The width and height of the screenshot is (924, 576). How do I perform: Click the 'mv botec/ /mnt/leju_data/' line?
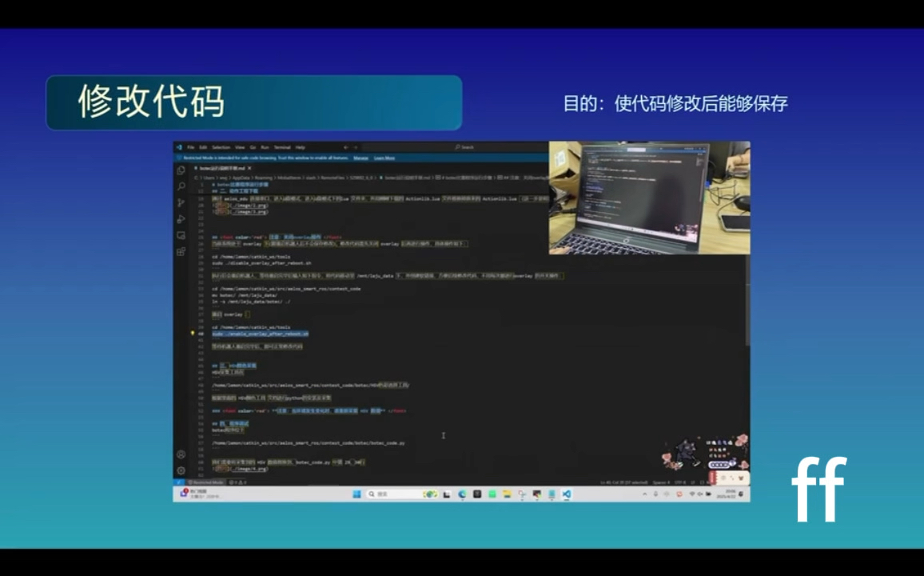point(244,294)
